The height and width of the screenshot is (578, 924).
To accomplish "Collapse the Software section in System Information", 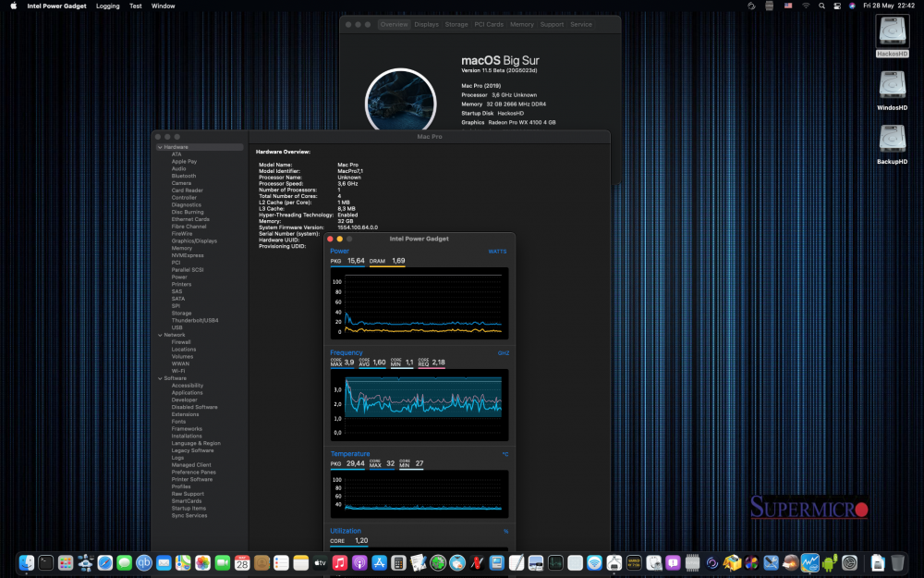I will [x=160, y=378].
